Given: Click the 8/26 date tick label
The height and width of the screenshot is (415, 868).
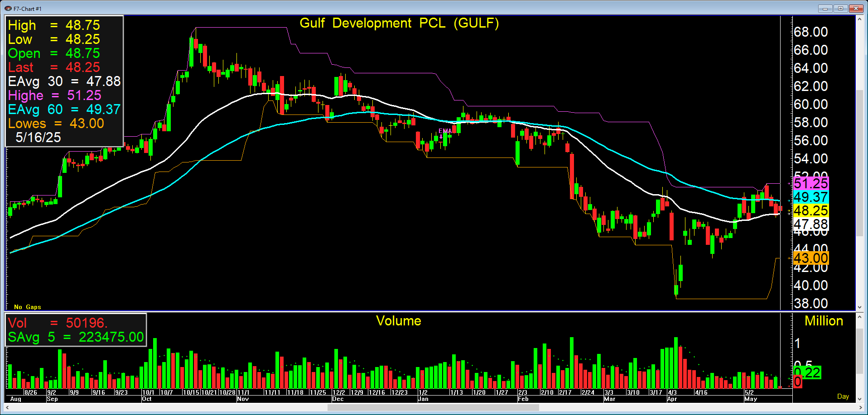Looking at the screenshot, I should click(x=31, y=392).
